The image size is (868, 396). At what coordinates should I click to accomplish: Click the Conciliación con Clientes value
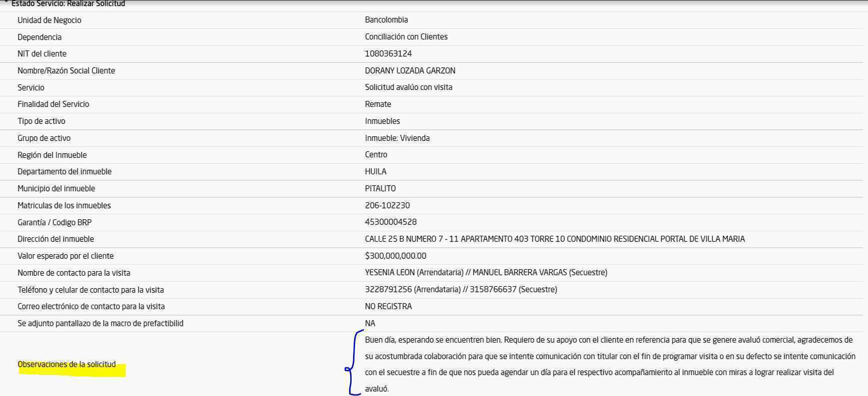point(406,37)
